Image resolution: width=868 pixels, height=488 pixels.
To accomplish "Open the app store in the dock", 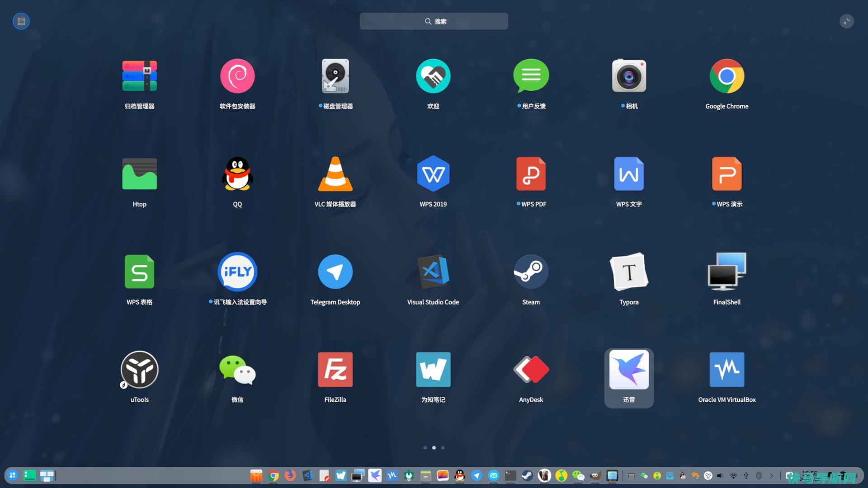I will tap(256, 475).
